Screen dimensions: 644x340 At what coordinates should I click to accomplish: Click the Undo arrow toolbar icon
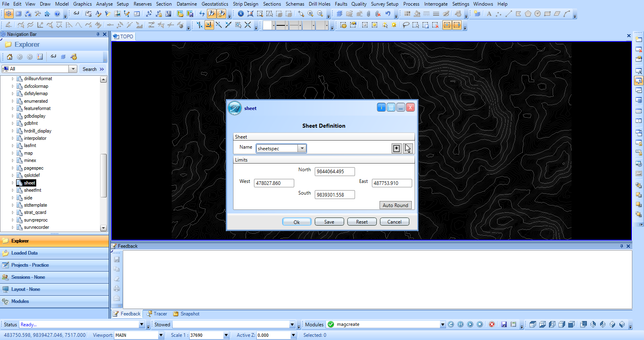(388, 14)
